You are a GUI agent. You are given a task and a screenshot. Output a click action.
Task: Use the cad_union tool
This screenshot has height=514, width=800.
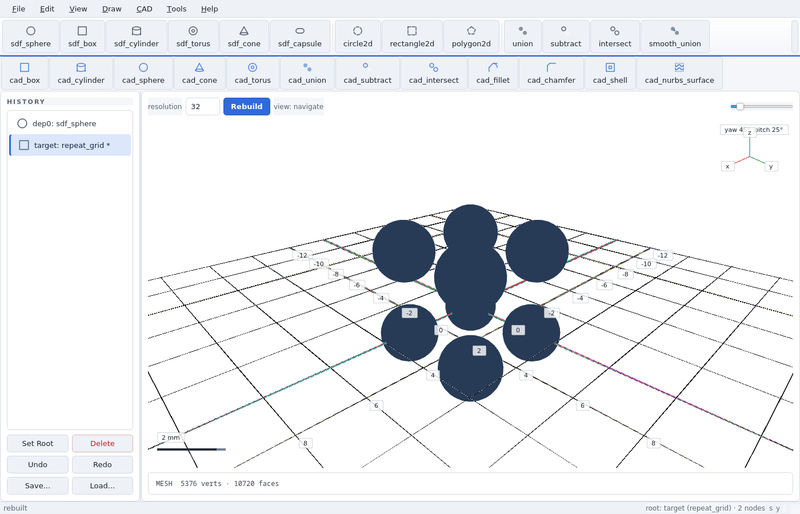307,74
